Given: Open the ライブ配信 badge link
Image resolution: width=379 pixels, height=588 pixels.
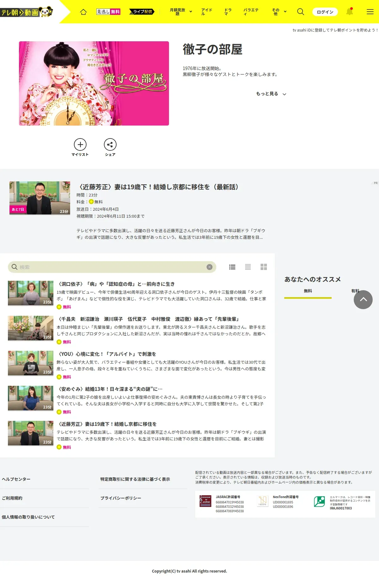Looking at the screenshot, I should pos(142,12).
